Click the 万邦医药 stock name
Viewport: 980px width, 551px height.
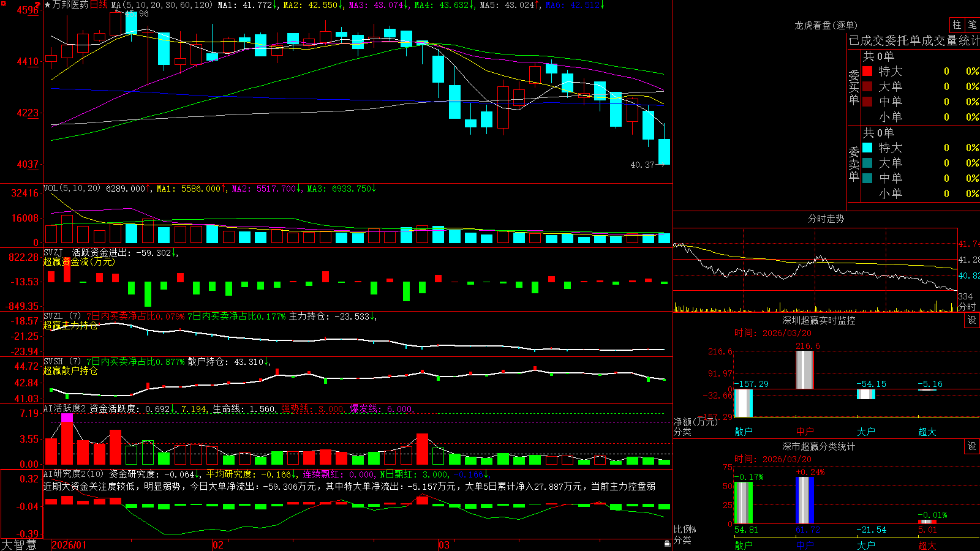tap(70, 5)
